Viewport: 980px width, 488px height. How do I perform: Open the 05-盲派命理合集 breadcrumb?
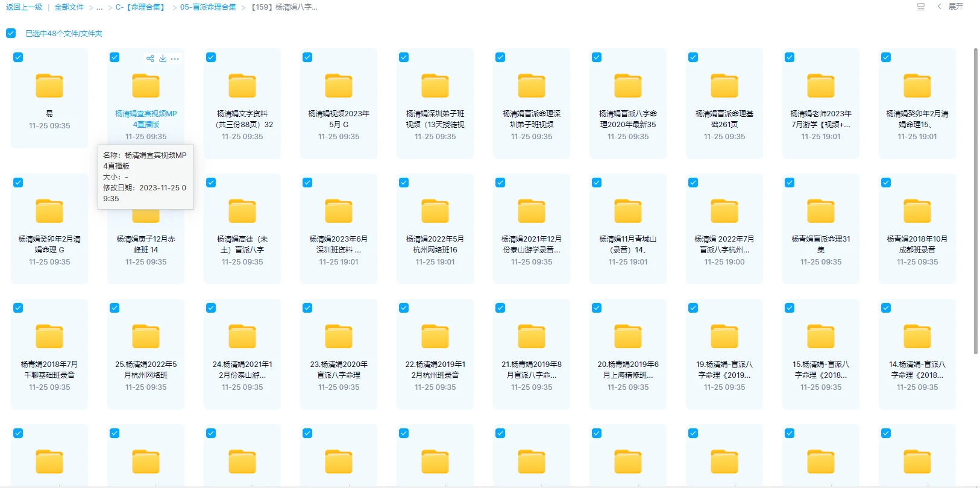(208, 7)
